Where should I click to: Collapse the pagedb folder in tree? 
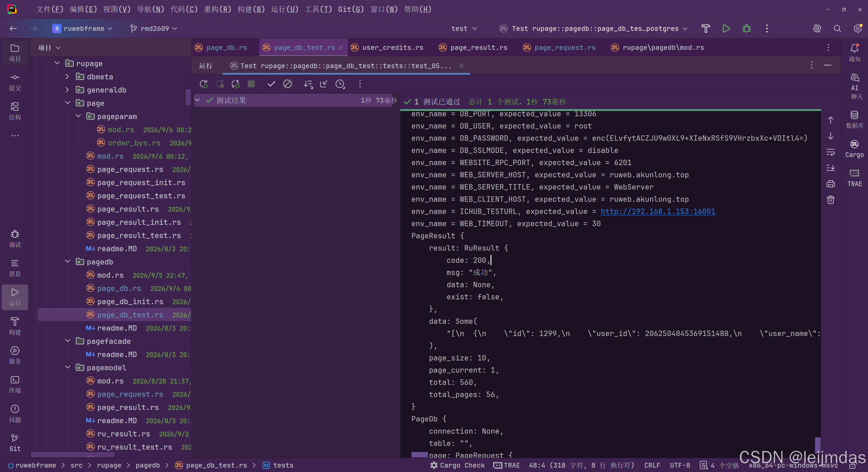[68, 261]
